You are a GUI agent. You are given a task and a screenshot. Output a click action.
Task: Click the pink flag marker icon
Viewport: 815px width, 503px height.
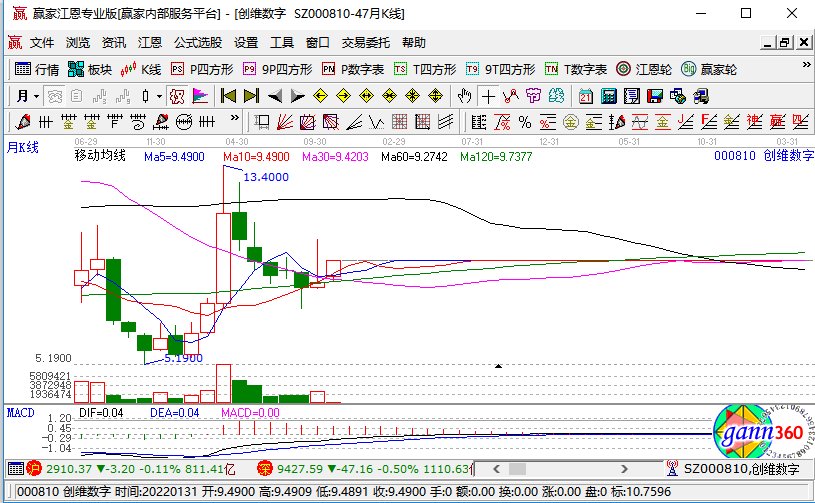tap(200, 96)
